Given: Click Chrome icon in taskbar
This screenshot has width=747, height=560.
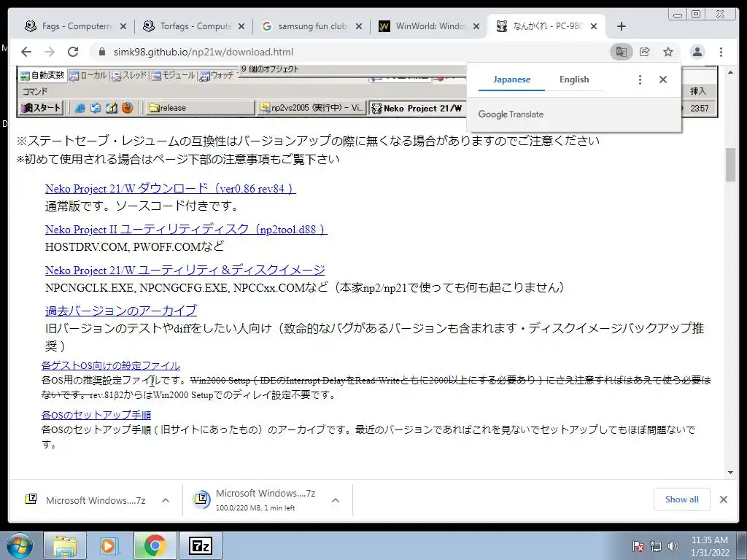Looking at the screenshot, I should tap(155, 546).
